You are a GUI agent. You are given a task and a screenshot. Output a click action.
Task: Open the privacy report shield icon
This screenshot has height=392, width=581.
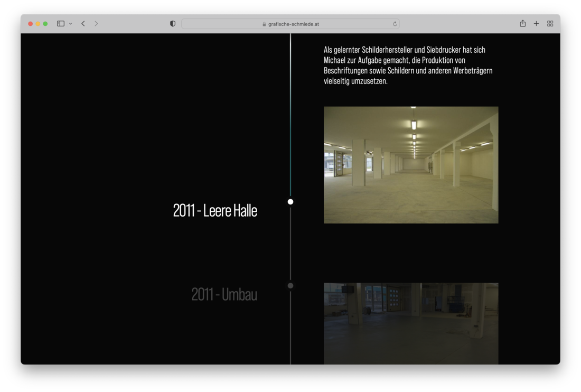point(173,24)
